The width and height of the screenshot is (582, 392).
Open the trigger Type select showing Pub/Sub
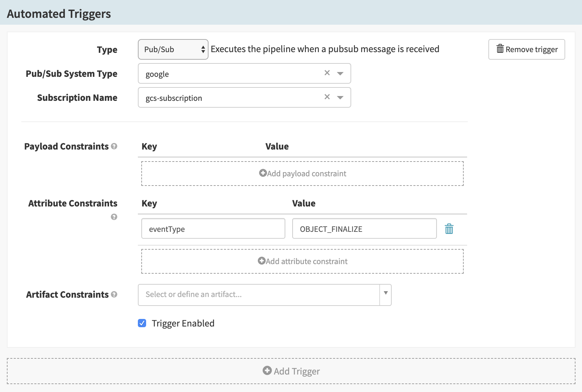pyautogui.click(x=173, y=49)
